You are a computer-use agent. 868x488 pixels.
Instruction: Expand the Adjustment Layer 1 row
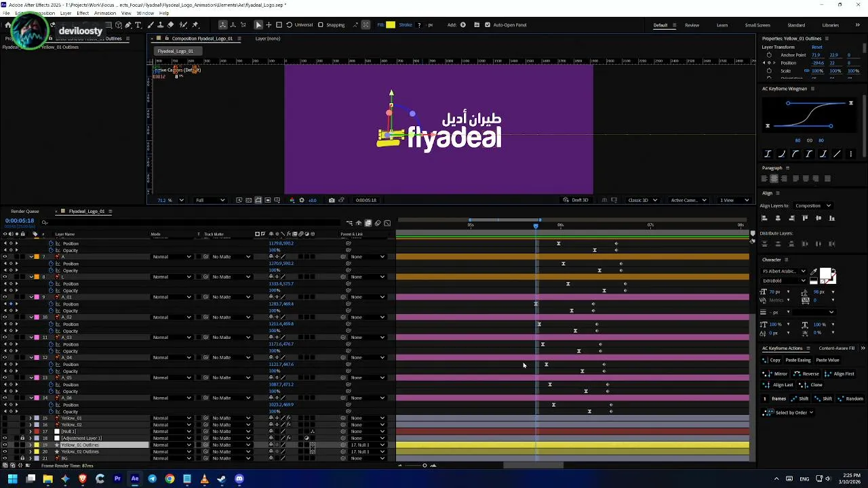click(x=30, y=439)
